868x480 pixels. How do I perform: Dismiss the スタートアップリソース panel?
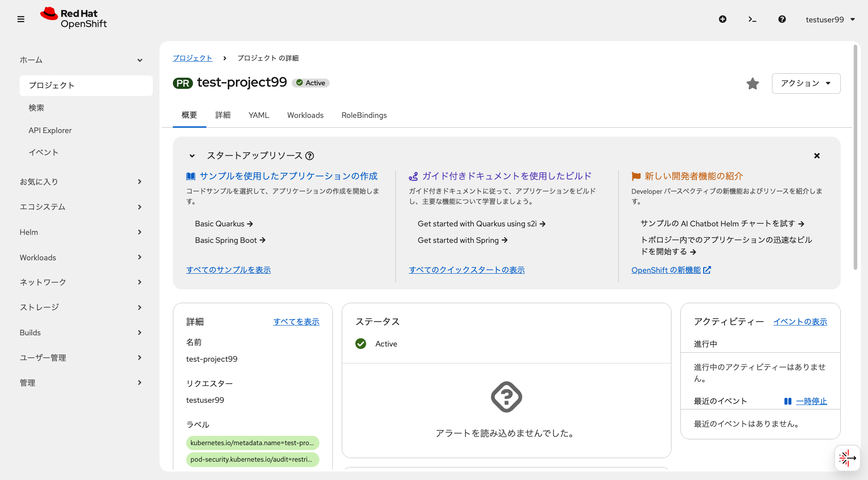tap(817, 155)
